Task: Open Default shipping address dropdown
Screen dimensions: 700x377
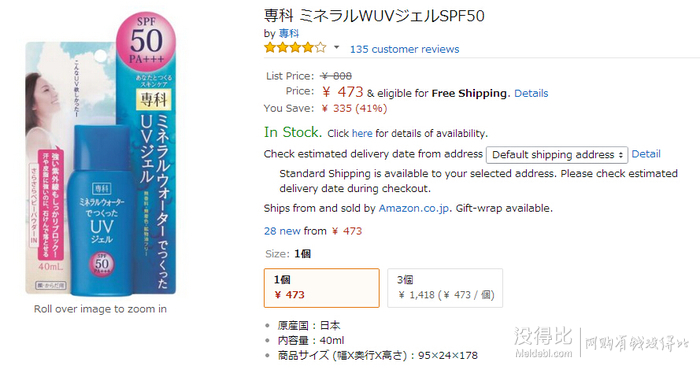Action: [x=557, y=155]
